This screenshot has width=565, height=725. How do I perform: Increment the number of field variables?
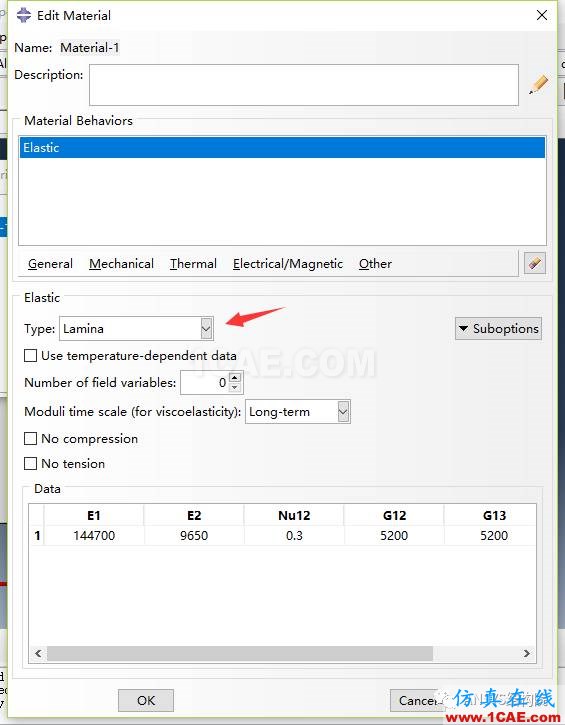tap(235, 378)
